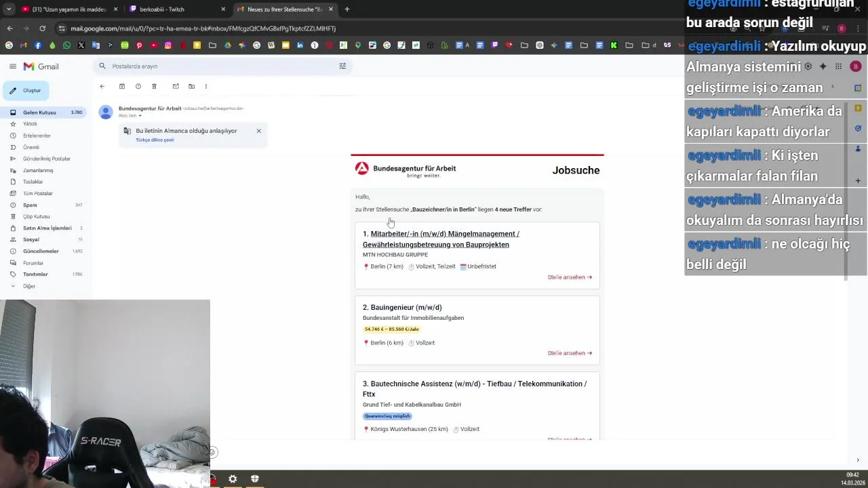This screenshot has height=488, width=868.
Task: Click Stelle ansehen for Bauingenieur job
Action: [570, 353]
